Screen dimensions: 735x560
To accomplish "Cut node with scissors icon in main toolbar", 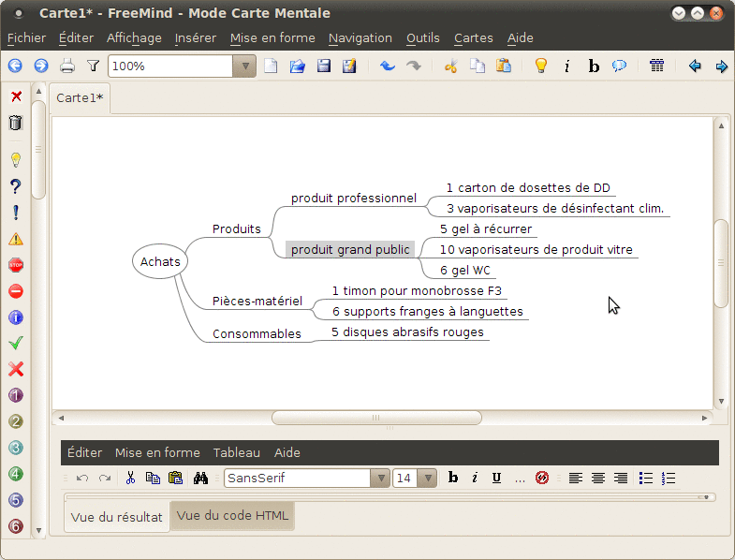I will pos(451,66).
